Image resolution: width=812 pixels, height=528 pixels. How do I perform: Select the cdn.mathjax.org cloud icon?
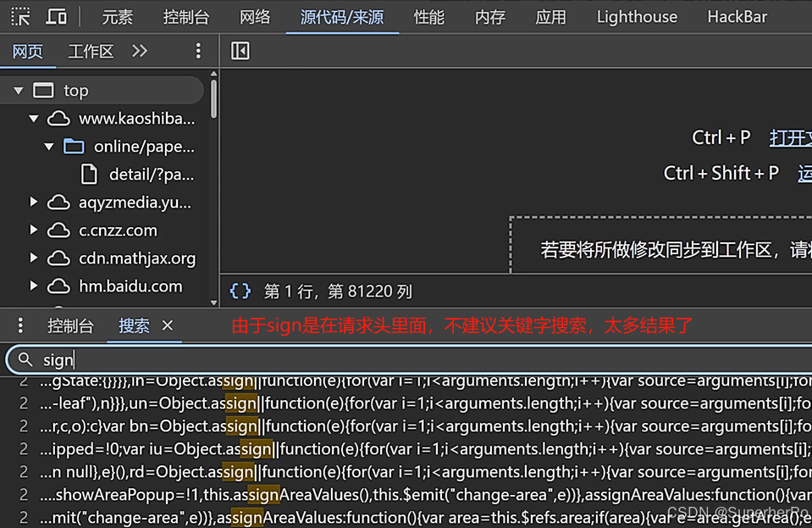click(x=58, y=258)
